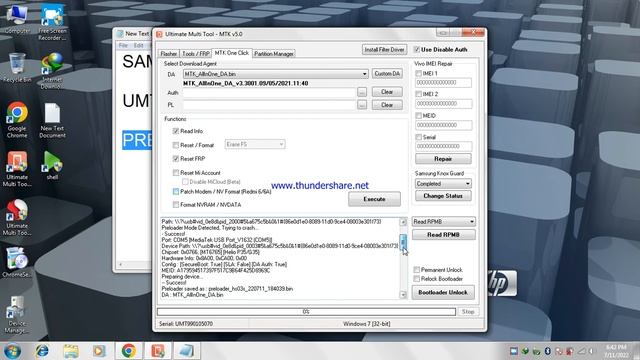
Task: Browse for an Auth file
Action: [x=362, y=92]
